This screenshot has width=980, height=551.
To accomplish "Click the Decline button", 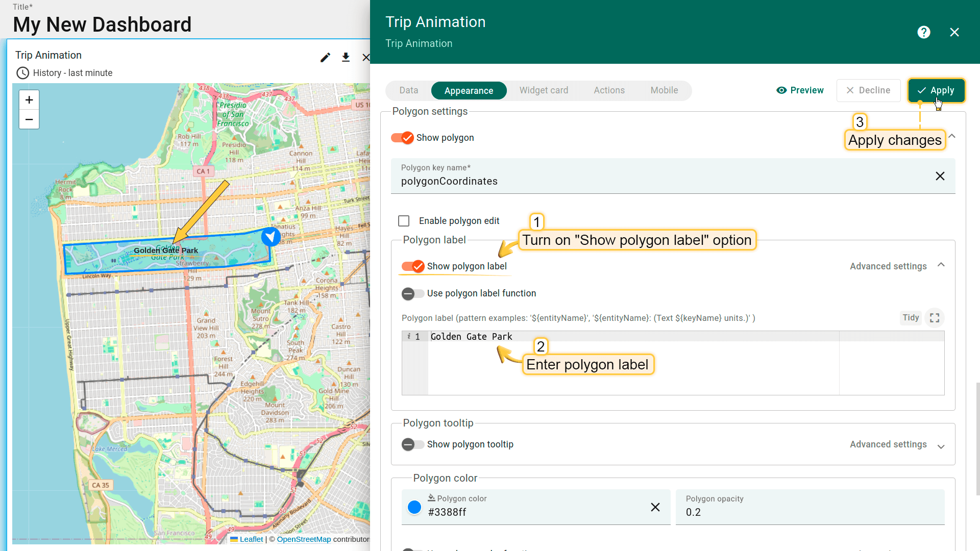I will click(x=868, y=90).
